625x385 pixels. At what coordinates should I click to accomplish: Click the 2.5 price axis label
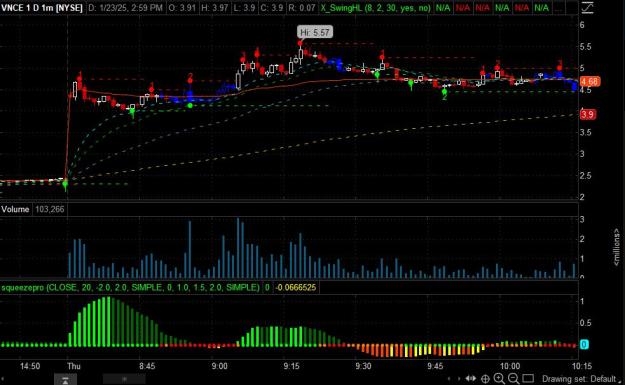[x=586, y=176]
